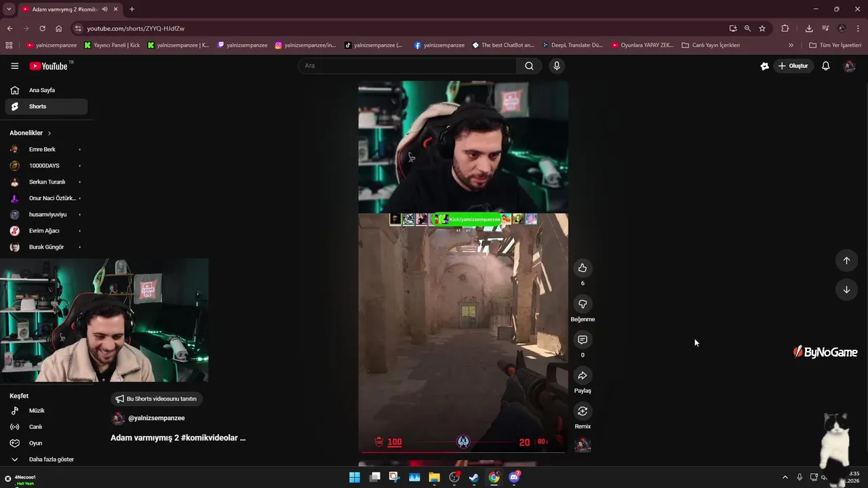The width and height of the screenshot is (868, 488).
Task: Open the Short's sound thumbnail
Action: [x=583, y=445]
